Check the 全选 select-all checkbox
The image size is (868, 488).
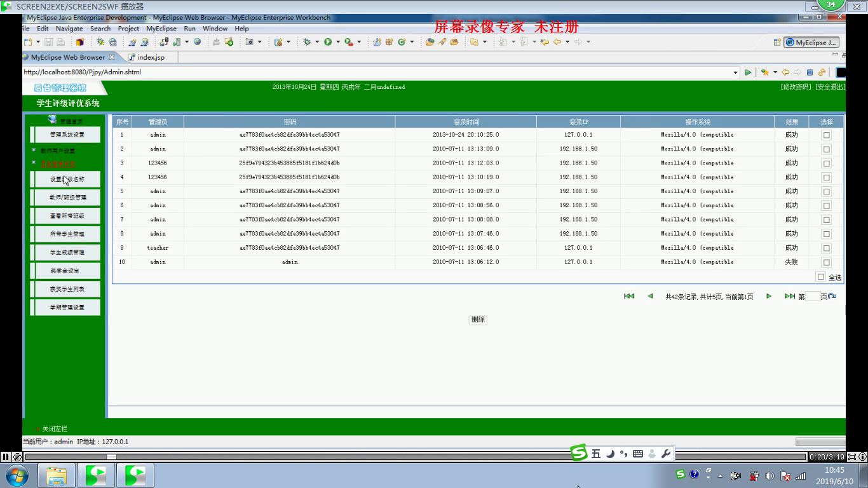pyautogui.click(x=820, y=277)
